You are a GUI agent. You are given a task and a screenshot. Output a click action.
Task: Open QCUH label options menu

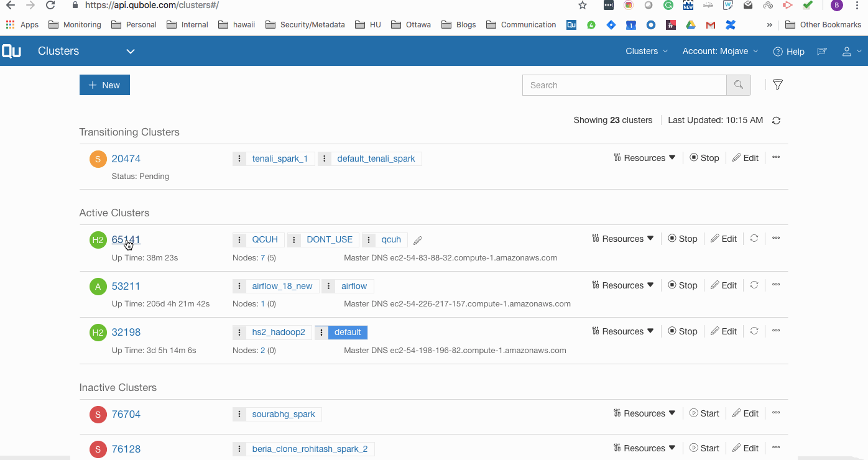coord(239,239)
